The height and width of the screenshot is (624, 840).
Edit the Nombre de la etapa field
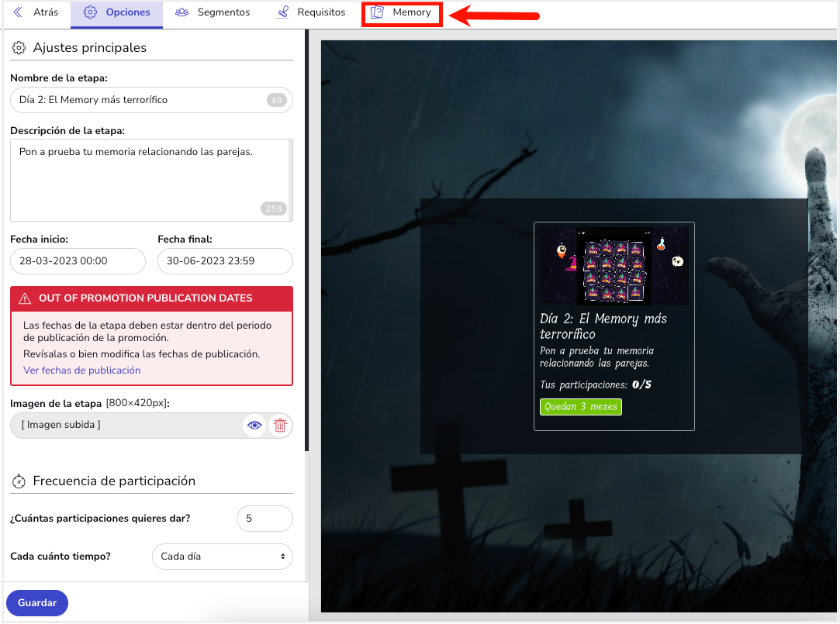[x=151, y=100]
